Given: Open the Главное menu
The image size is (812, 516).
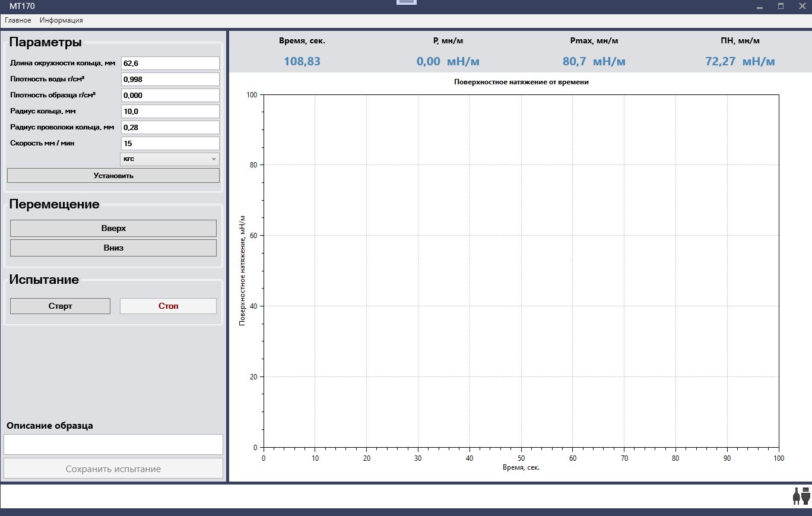Looking at the screenshot, I should pos(18,20).
